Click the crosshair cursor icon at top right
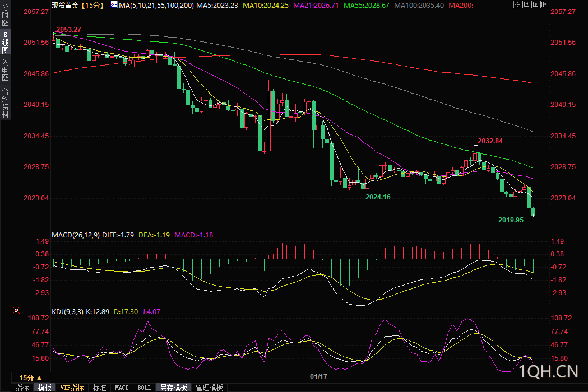The width and height of the screenshot is (588, 392). (x=517, y=4)
